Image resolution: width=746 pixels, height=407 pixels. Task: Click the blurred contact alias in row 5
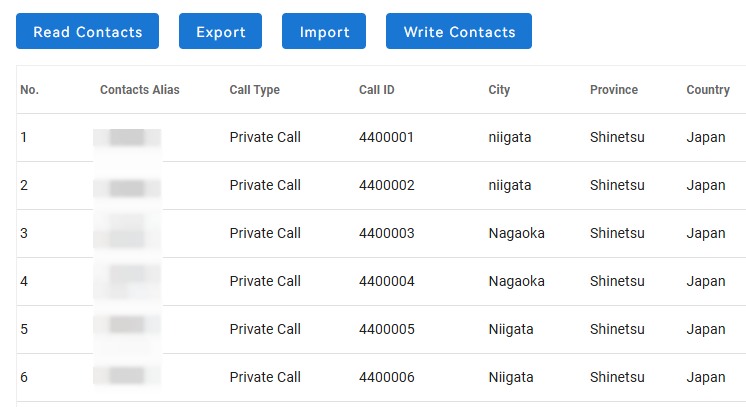coord(127,327)
